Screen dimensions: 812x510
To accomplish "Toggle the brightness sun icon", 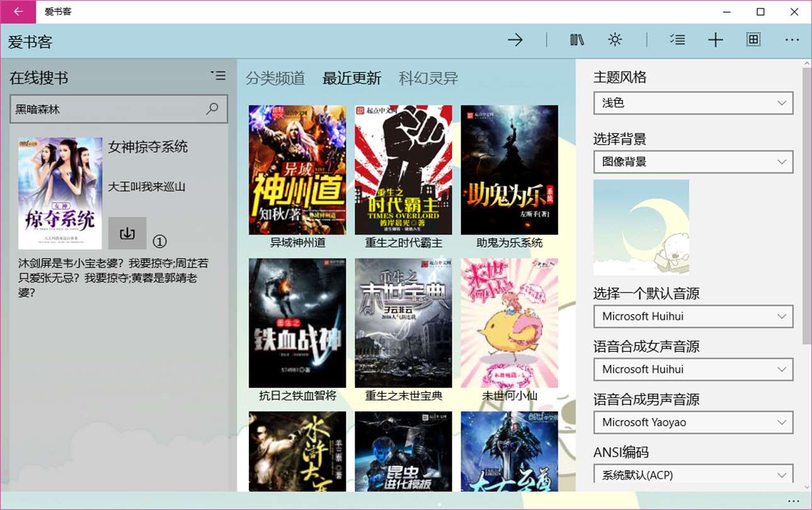I will coord(615,40).
